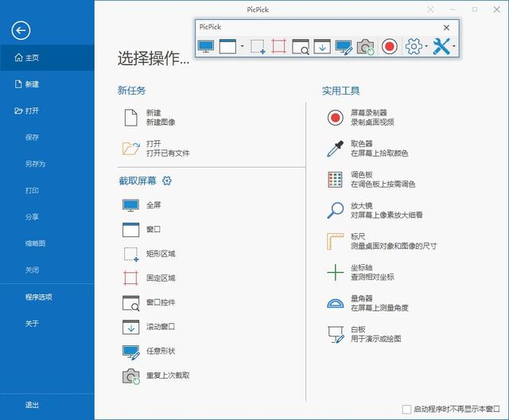The height and width of the screenshot is (420, 509).
Task: Expand settings gear dropdown arrow on toolbar
Action: pyautogui.click(x=426, y=46)
